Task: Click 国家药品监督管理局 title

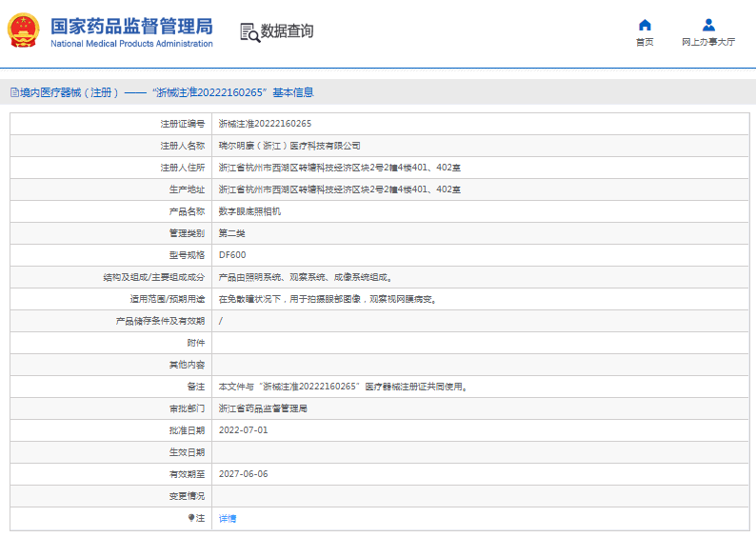Action: (x=131, y=27)
